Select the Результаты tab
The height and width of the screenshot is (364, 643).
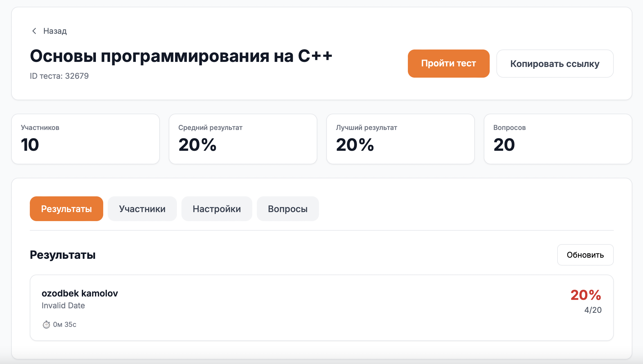coord(66,208)
